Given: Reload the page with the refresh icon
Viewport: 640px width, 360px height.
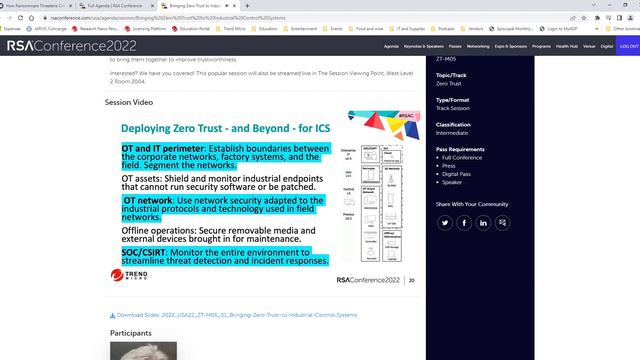Looking at the screenshot, I should [20, 18].
